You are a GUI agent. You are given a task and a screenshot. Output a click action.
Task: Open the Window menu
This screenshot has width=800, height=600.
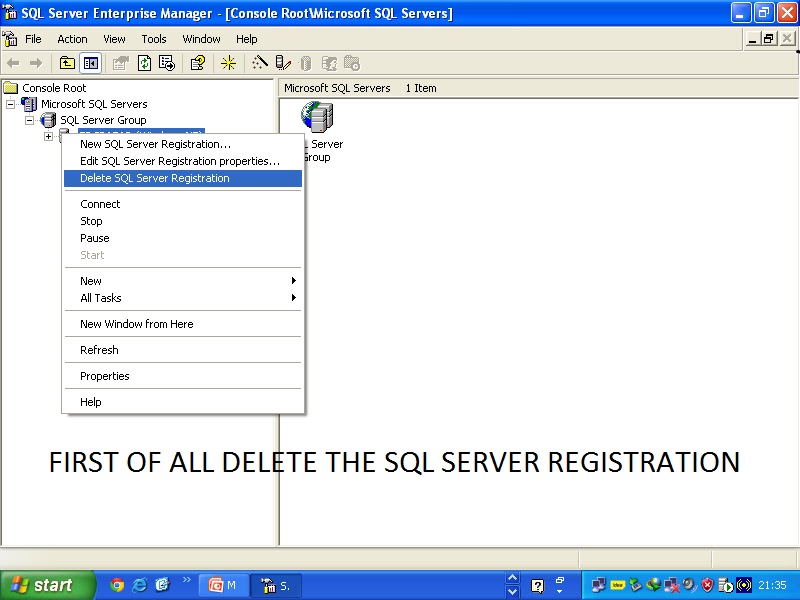[202, 39]
